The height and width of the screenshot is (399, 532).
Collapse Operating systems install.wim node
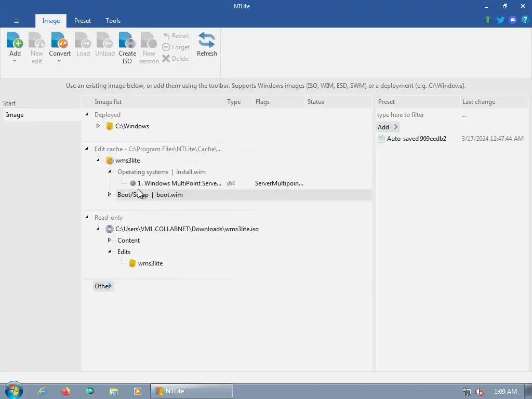coord(110,171)
